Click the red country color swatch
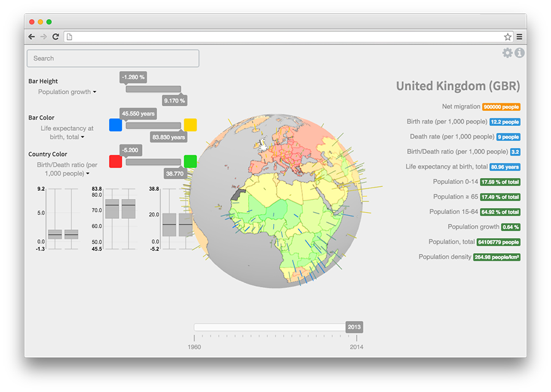The width and height of the screenshot is (551, 392). pyautogui.click(x=116, y=161)
